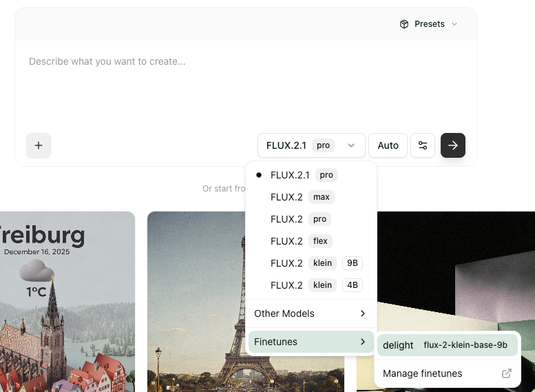Choose the delight flux-2-klein-base-9b finetune
The height and width of the screenshot is (392, 535).
(x=448, y=345)
